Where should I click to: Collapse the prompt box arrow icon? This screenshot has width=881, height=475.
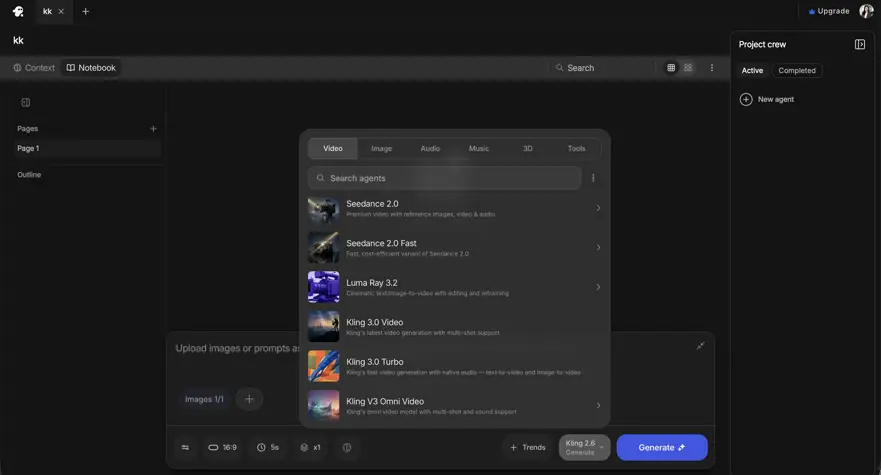[700, 346]
